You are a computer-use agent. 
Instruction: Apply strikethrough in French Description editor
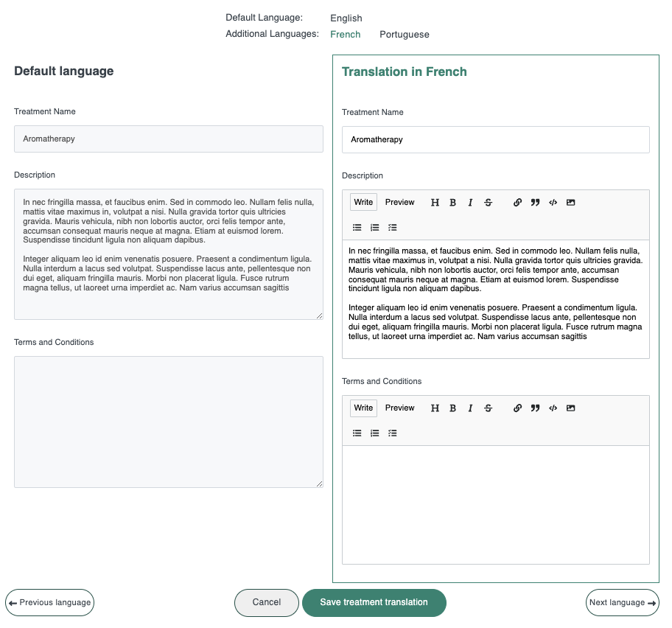(x=488, y=203)
